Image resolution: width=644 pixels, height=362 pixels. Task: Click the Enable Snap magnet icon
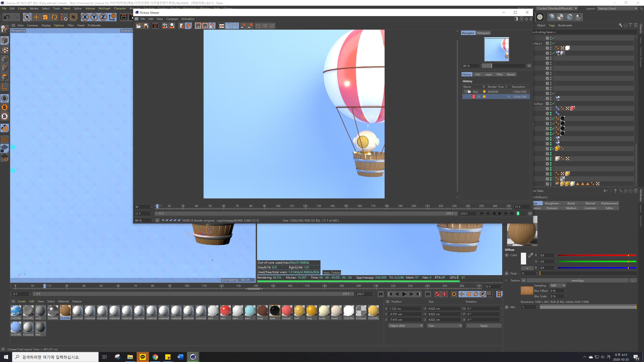5,128
